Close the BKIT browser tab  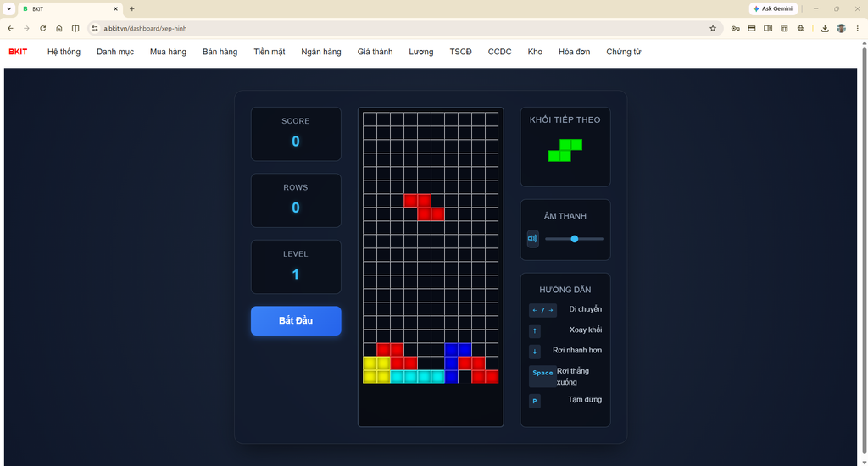click(115, 8)
